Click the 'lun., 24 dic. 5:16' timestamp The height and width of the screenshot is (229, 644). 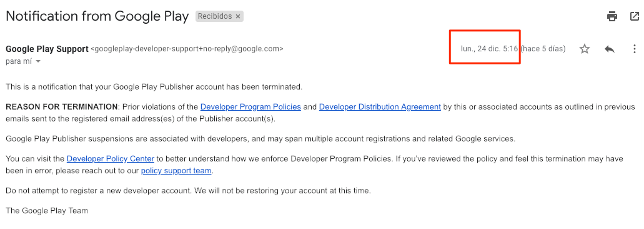click(x=489, y=49)
